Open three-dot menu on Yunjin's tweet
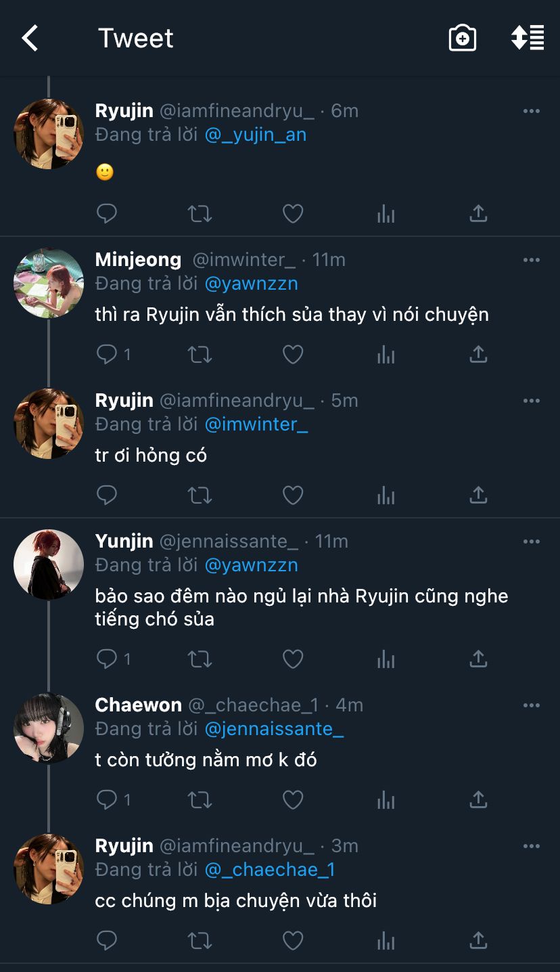Screen dimensions: 560x972 click(x=532, y=542)
